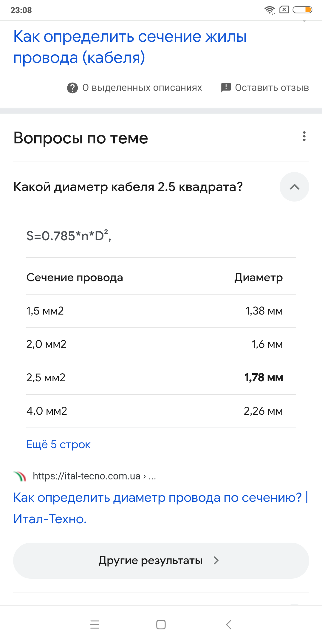This screenshot has height=644, width=322.
Task: Tap the Android home button
Action: (161, 624)
